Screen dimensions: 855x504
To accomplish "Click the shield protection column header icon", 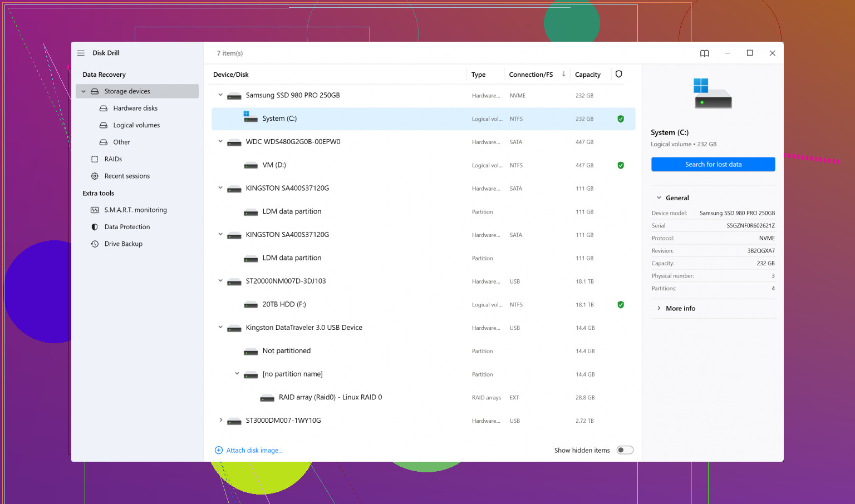I will tap(618, 74).
